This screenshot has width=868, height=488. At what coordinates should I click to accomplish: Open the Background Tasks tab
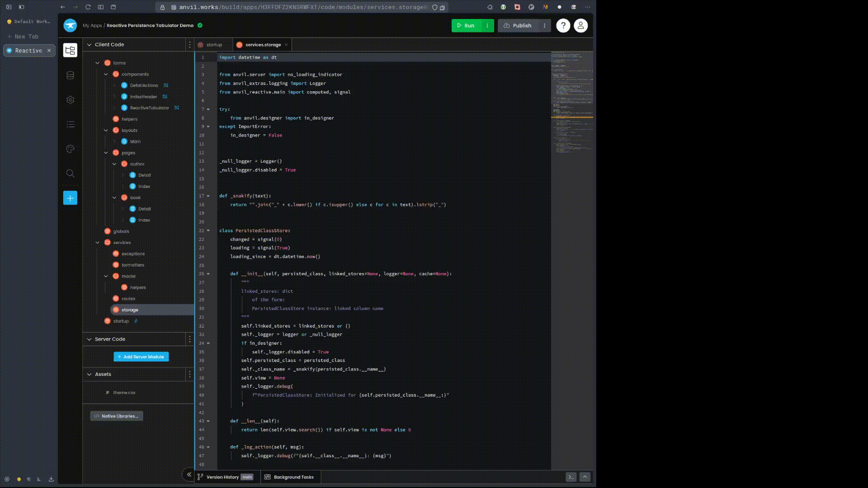[x=289, y=477]
